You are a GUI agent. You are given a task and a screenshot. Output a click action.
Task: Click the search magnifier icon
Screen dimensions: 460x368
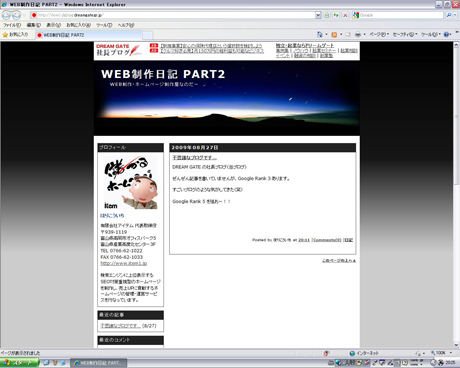pyautogui.click(x=449, y=15)
